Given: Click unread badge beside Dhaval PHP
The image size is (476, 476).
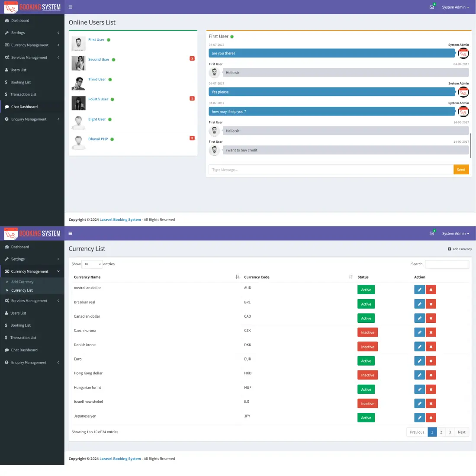Looking at the screenshot, I should coord(192,138).
